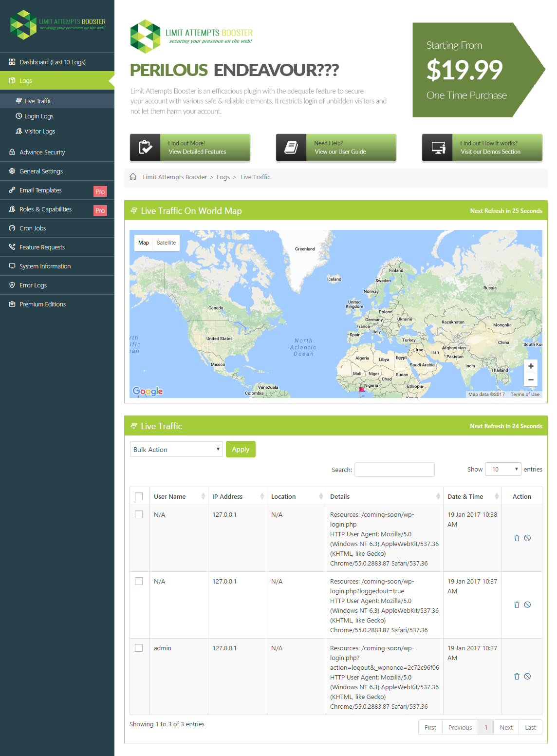Image resolution: width=557 pixels, height=756 pixels.
Task: Check the loggedout=true row checkbox
Action: (x=139, y=581)
